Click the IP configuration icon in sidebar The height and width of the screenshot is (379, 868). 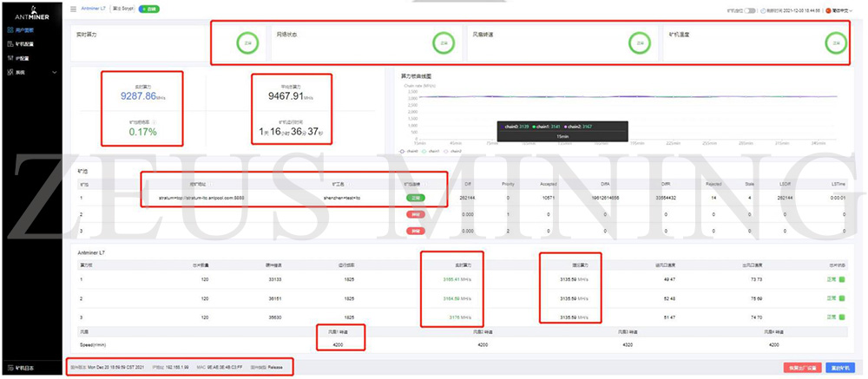[x=9, y=56]
